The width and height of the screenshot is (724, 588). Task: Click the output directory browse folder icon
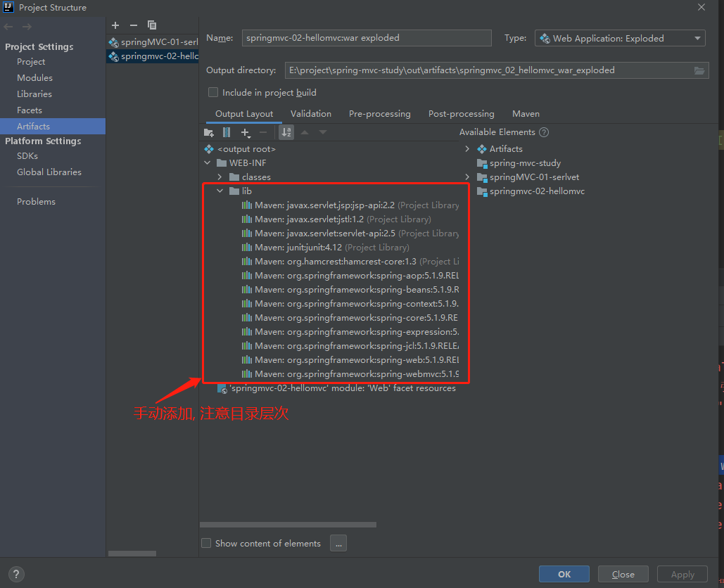[699, 70]
